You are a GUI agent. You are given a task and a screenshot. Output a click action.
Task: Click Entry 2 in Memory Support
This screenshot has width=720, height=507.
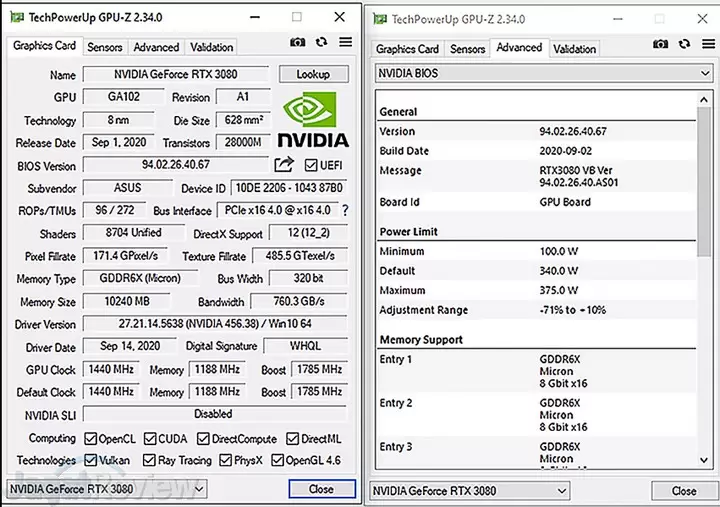coord(537,415)
